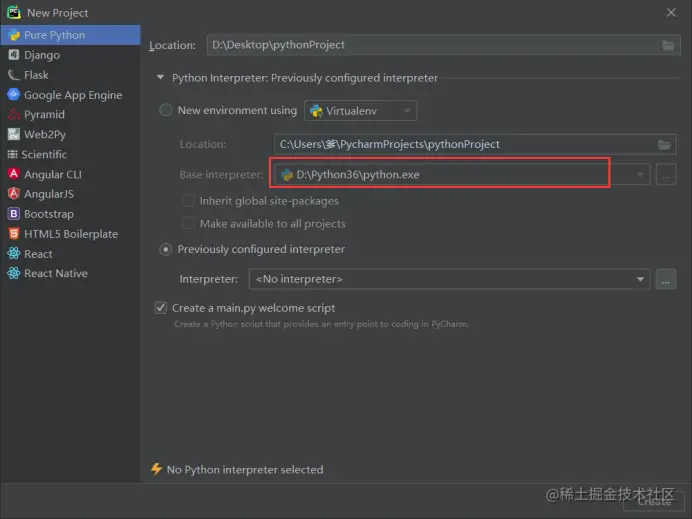
Task: Select Scientific project type
Action: [x=70, y=154]
